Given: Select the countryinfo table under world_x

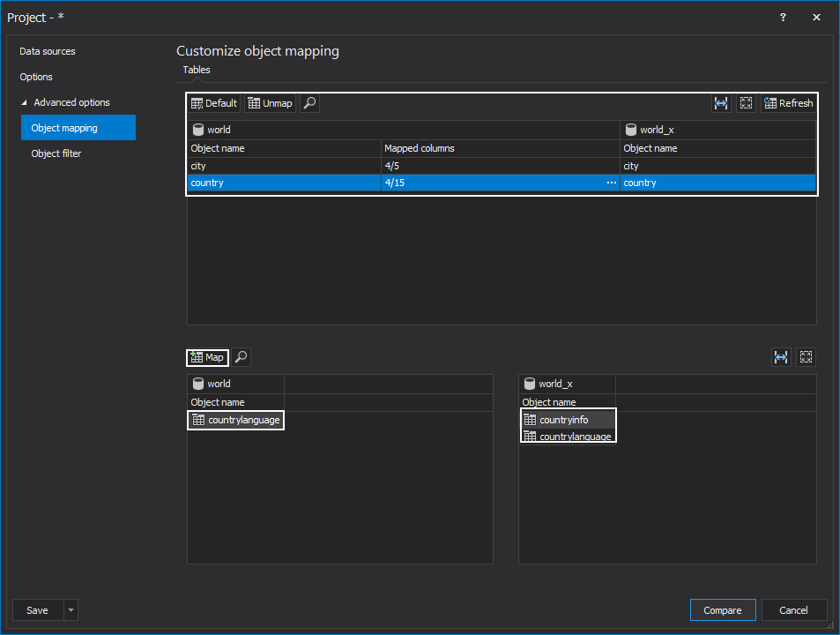Looking at the screenshot, I should [569, 419].
